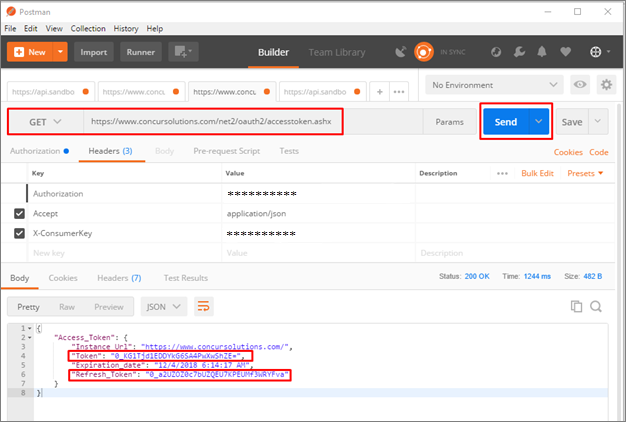This screenshot has height=422, width=626.
Task: Click the heart icon in header
Action: pos(565,52)
